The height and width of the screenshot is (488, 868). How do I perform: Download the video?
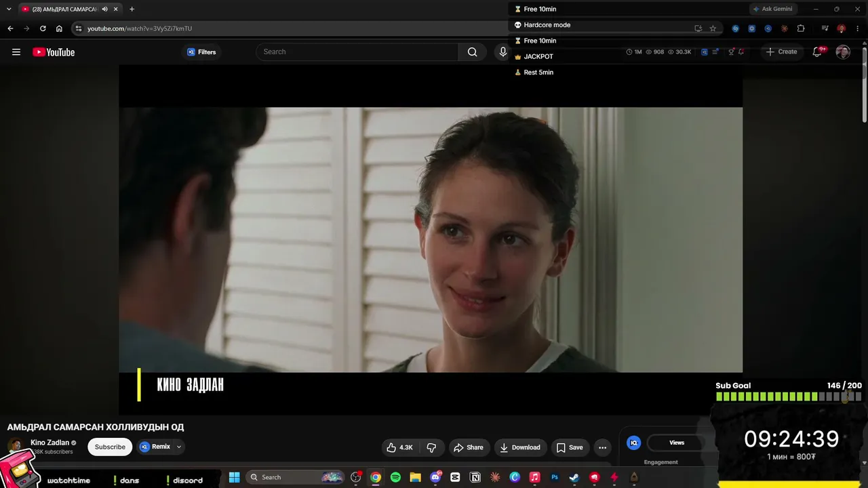tap(520, 447)
